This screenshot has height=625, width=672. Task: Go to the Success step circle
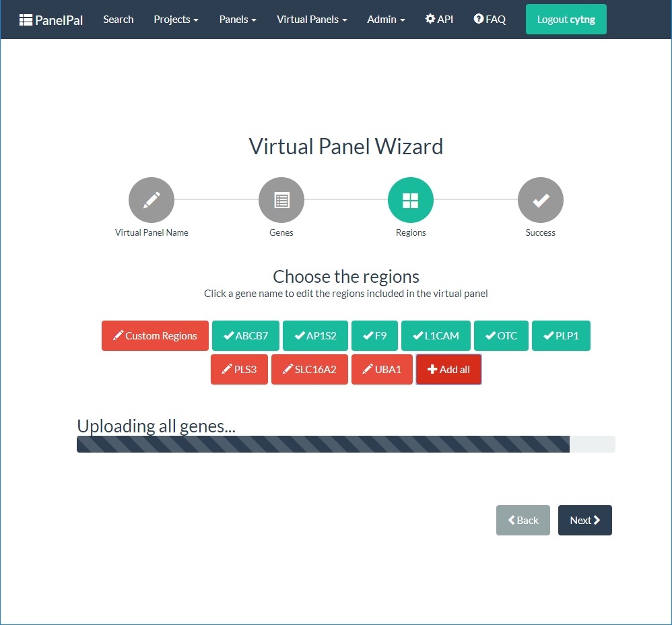[541, 200]
